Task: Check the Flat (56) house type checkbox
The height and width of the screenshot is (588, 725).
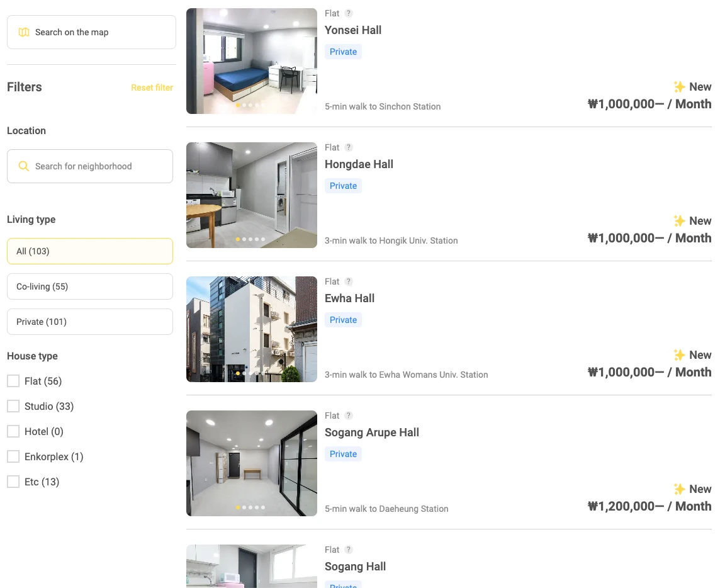Action: (13, 382)
